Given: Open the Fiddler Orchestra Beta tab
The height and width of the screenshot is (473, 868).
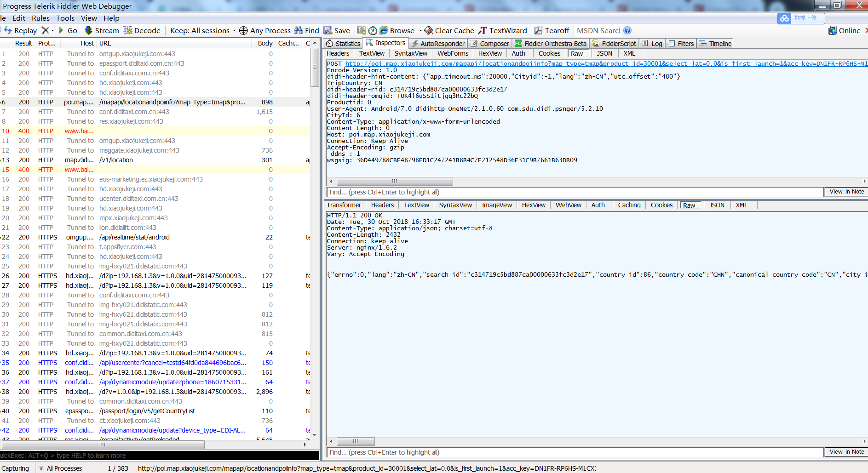Looking at the screenshot, I should pyautogui.click(x=551, y=43).
